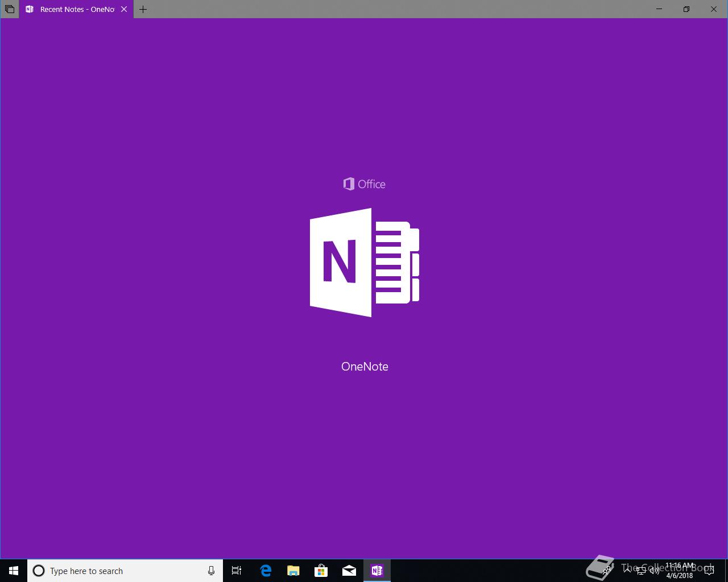Viewport: 728px width, 582px height.
Task: Select the Recent Notes - OneNote tab
Action: [x=77, y=9]
